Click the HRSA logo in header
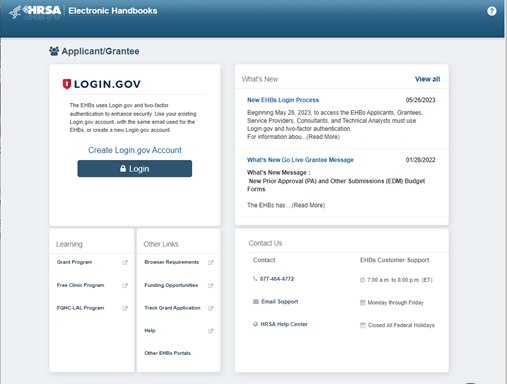Viewport: 507px width, 384px height. 35,11
